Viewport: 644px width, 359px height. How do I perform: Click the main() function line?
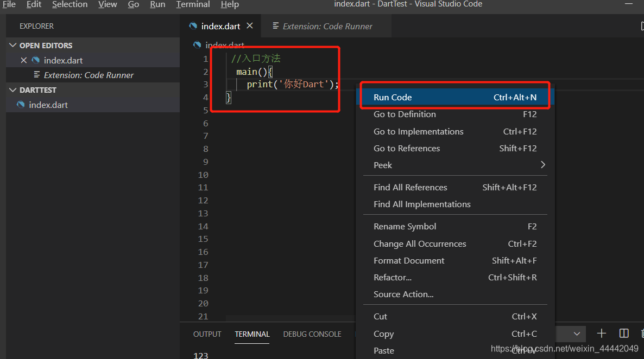click(x=254, y=72)
